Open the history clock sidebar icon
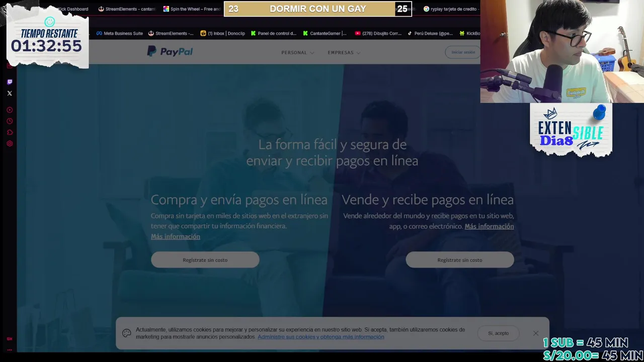The height and width of the screenshot is (362, 644). pos(10,121)
